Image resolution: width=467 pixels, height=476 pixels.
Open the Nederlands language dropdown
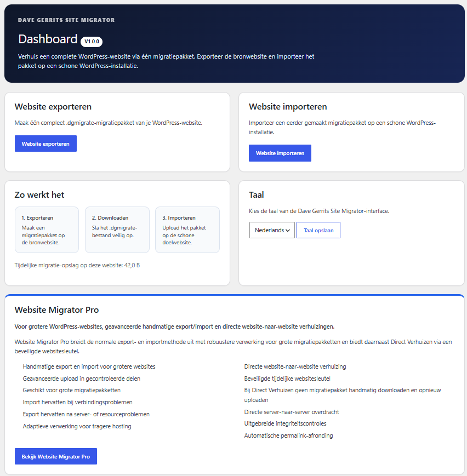point(272,230)
